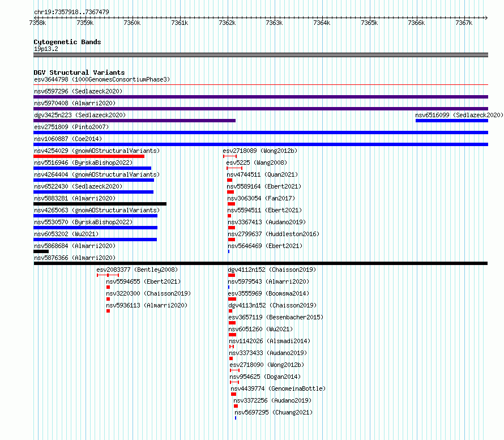Select the red bar under nsv4254029

click(x=89, y=156)
